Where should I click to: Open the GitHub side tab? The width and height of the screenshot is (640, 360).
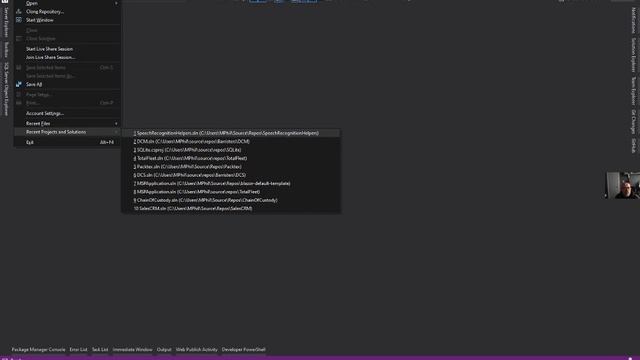[634, 146]
